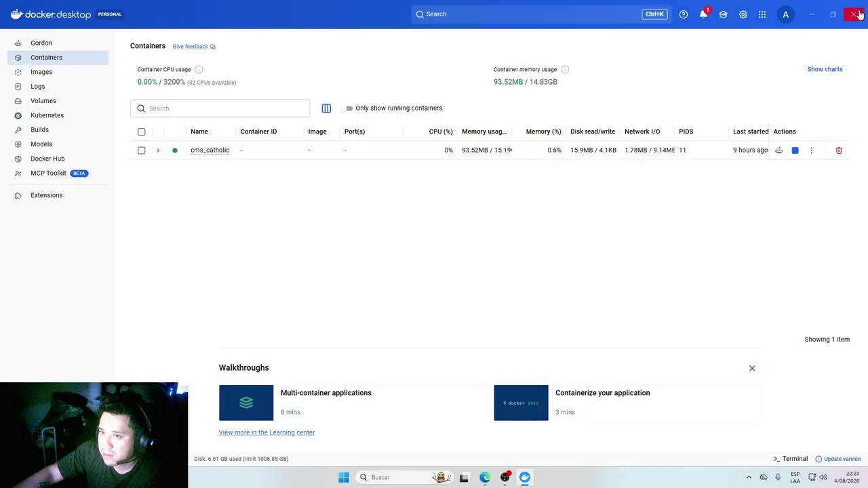Open the notifications bell
This screenshot has height=488, width=868.
tap(703, 14)
